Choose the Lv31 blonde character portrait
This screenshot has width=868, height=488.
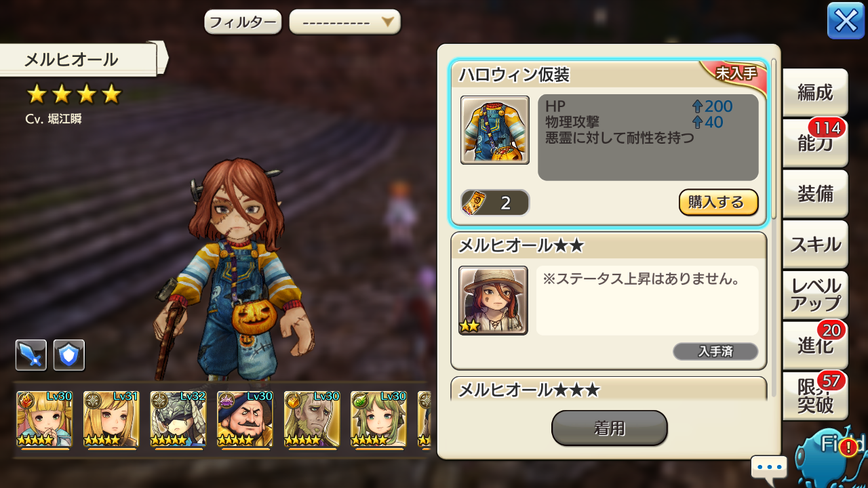(111, 420)
